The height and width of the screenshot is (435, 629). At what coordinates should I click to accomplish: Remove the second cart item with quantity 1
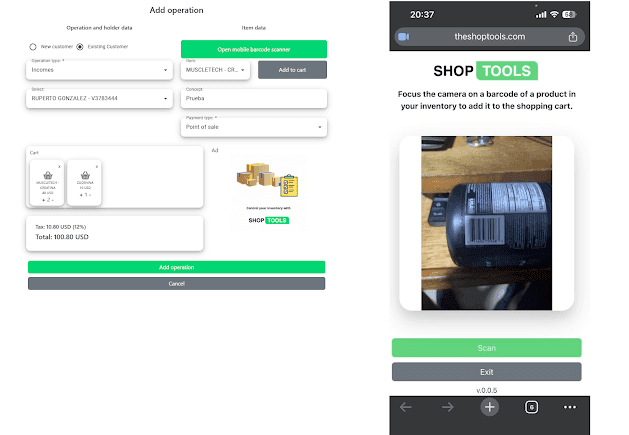(x=97, y=167)
